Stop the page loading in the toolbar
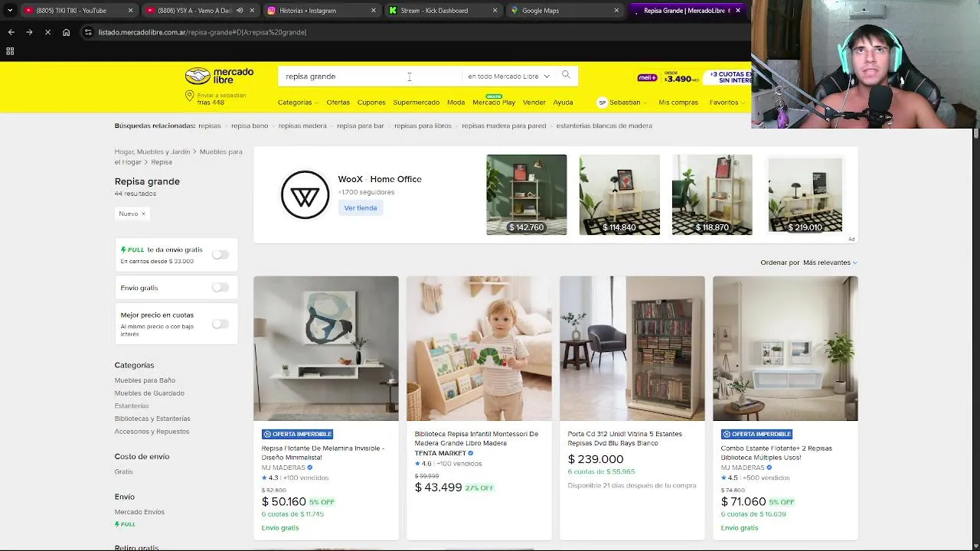This screenshot has height=551, width=980. 47,32
